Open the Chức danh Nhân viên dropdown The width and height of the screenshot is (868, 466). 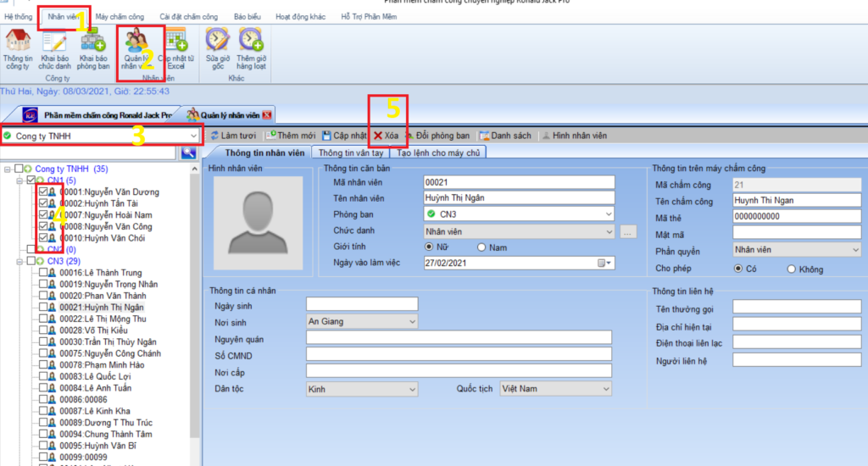(609, 232)
